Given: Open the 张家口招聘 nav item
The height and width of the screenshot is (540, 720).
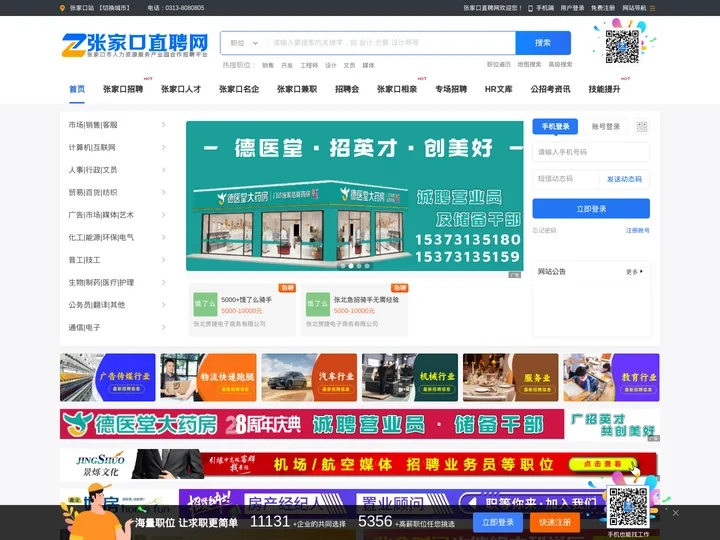Looking at the screenshot, I should click(x=123, y=89).
